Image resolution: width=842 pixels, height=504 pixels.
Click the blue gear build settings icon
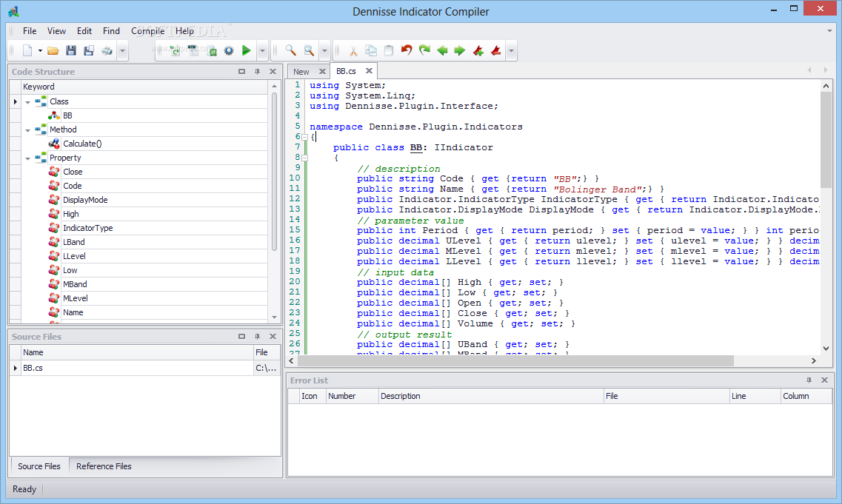[229, 51]
